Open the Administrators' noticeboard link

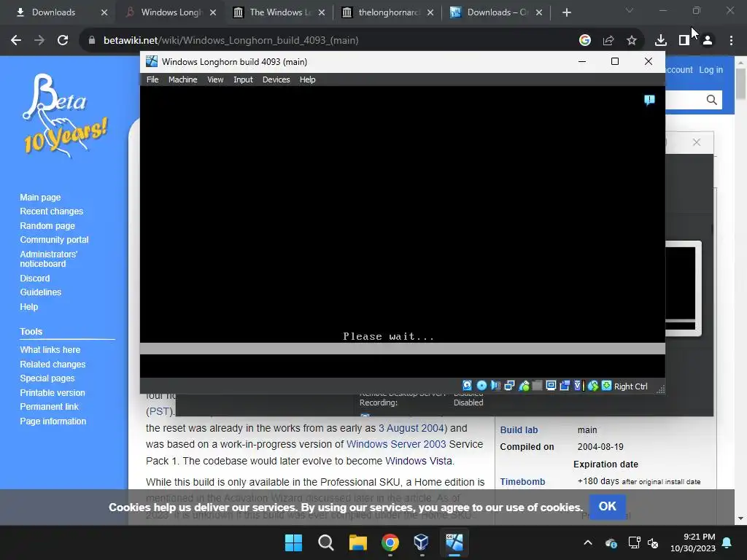pyautogui.click(x=49, y=259)
